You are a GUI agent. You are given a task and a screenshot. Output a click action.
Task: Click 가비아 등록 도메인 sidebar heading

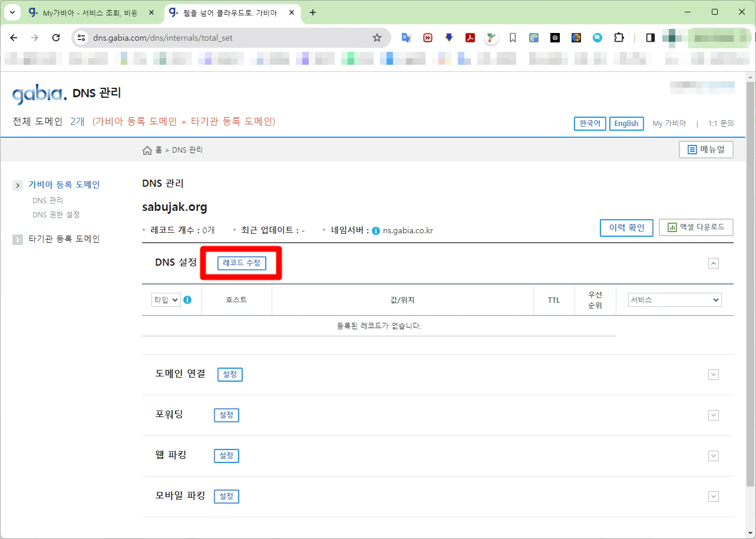(x=64, y=185)
